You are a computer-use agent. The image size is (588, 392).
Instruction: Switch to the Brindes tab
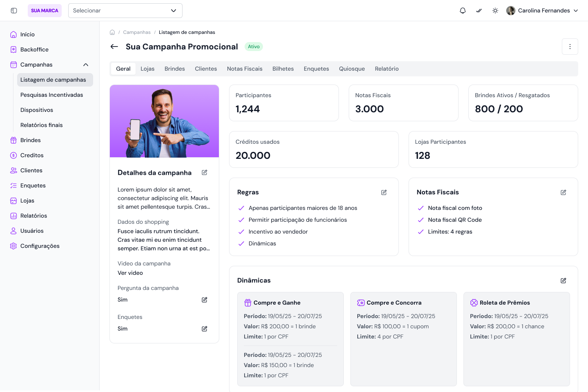[x=175, y=69]
